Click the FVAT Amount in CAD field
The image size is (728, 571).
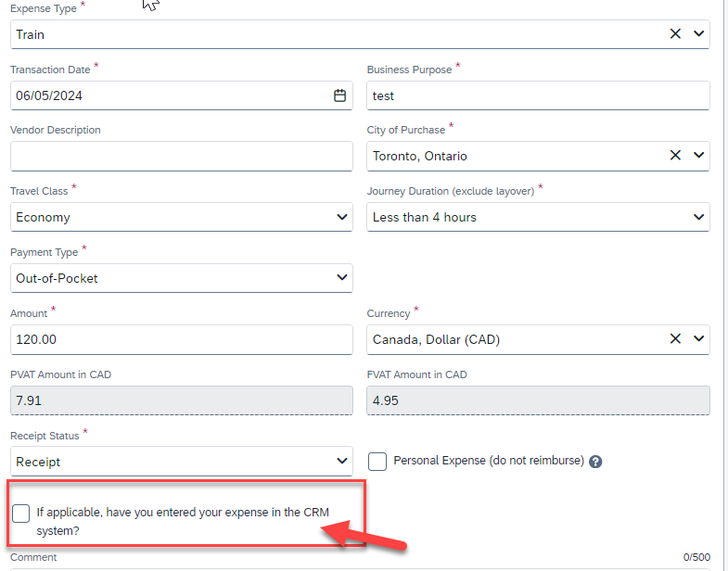coord(538,400)
